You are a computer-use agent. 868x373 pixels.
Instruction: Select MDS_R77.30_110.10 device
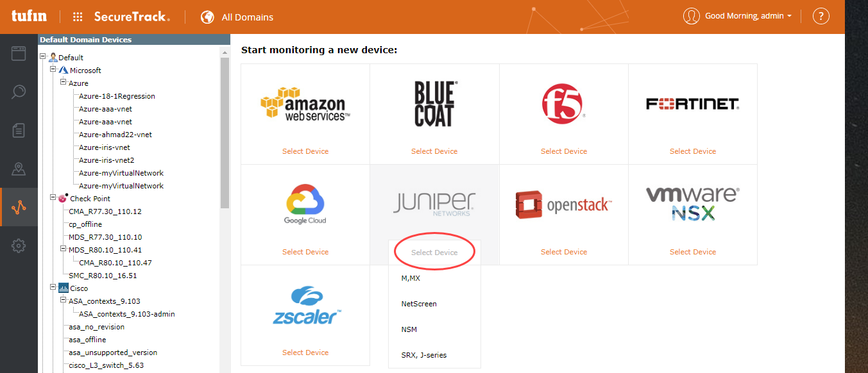[x=105, y=237]
